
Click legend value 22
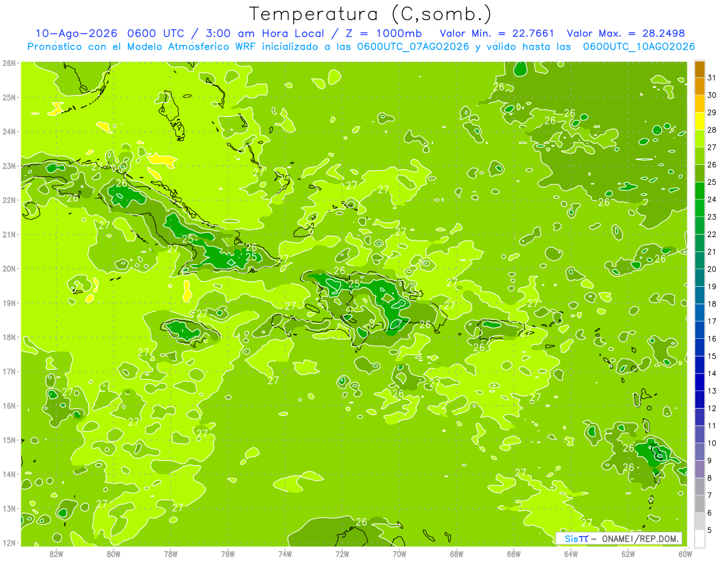(x=712, y=234)
